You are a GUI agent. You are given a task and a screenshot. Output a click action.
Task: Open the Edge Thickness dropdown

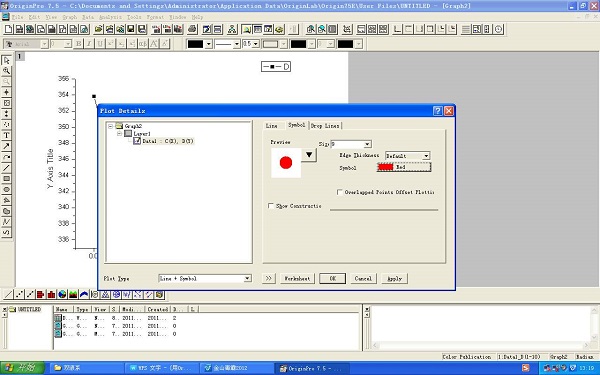tap(426, 156)
